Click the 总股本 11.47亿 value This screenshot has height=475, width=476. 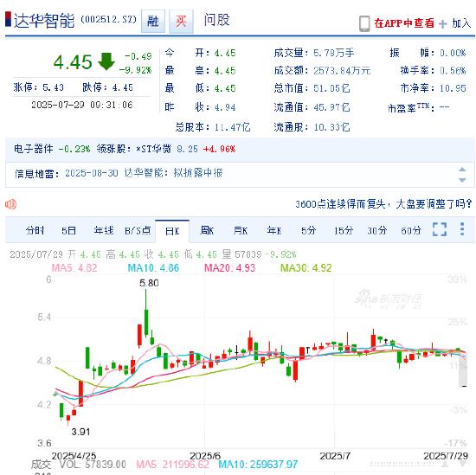(x=232, y=127)
